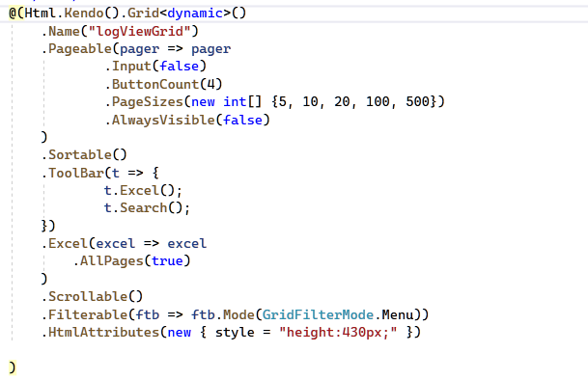Click the .PageSizes method name
The width and height of the screenshot is (588, 380).
click(147, 101)
